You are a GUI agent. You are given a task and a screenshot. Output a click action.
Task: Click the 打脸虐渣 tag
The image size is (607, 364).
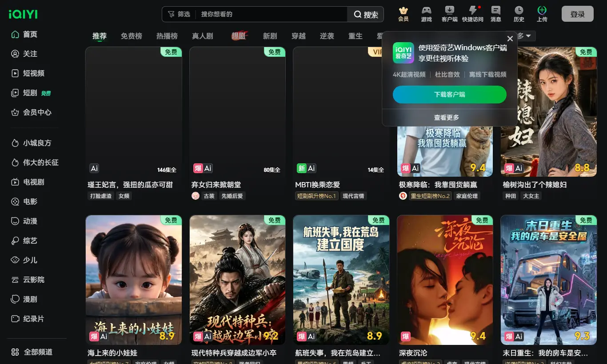pos(101,196)
